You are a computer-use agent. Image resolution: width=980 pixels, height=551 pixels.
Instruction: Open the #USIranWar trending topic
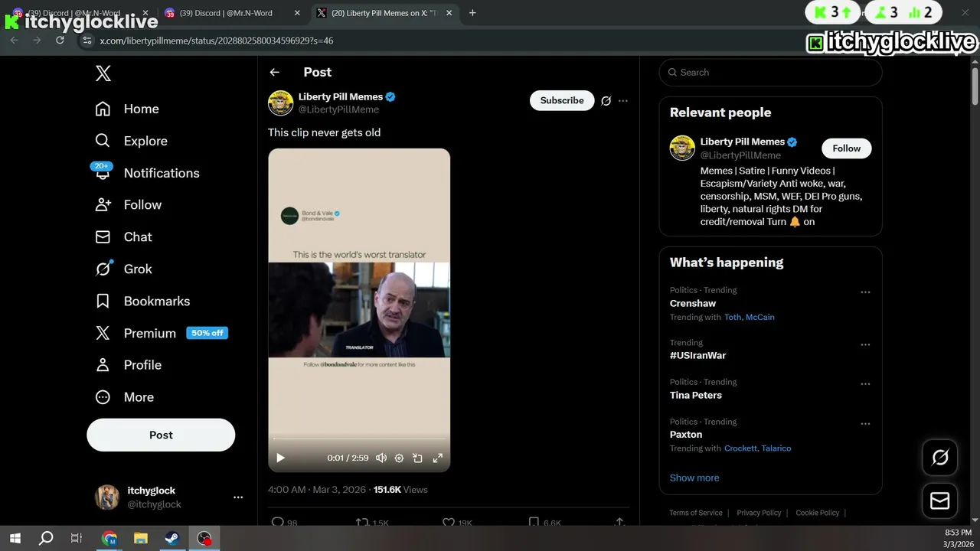click(697, 356)
